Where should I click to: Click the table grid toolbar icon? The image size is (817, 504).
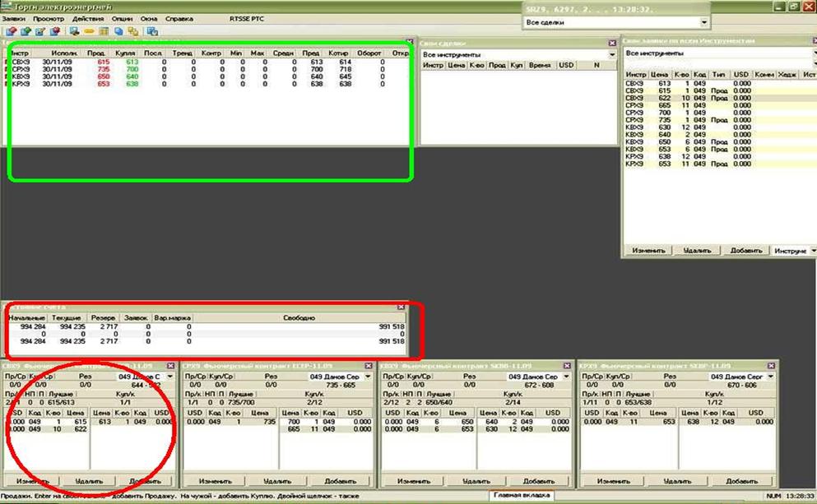(104, 31)
